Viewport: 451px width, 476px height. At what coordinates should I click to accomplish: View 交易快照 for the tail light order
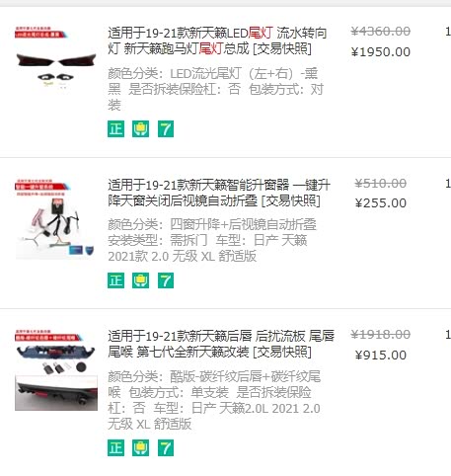click(282, 48)
